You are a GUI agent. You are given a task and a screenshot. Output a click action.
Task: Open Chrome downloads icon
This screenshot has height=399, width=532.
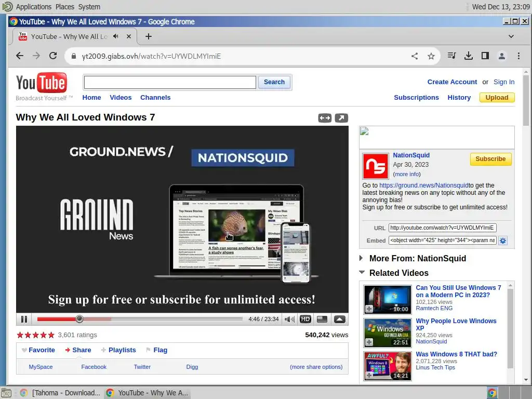pyautogui.click(x=468, y=56)
